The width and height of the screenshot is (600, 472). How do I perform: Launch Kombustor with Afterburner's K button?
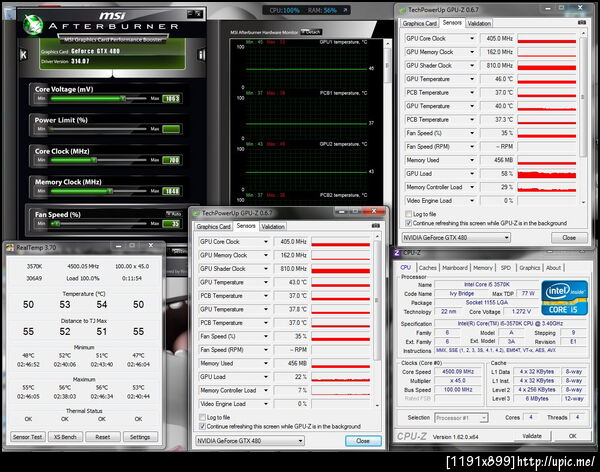pos(23,55)
